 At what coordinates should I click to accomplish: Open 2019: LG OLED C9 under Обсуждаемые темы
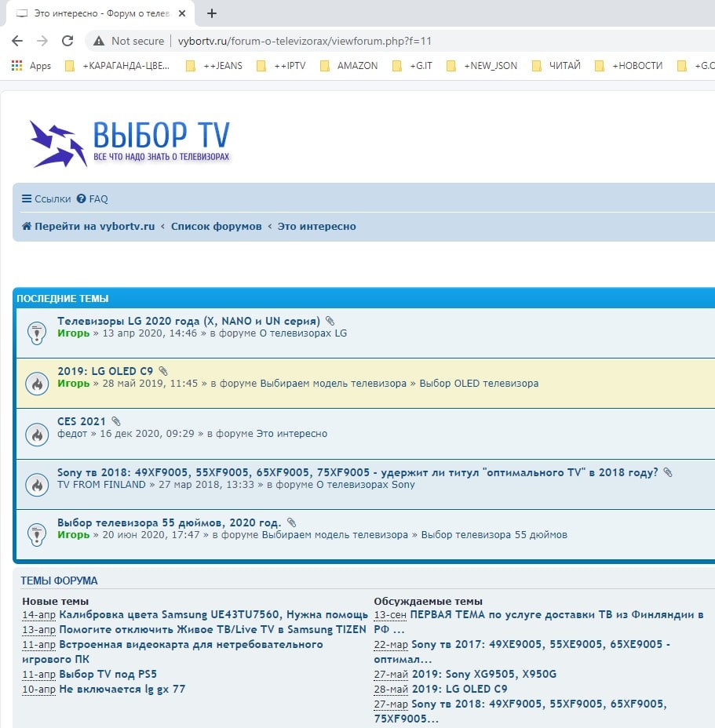[x=460, y=689]
